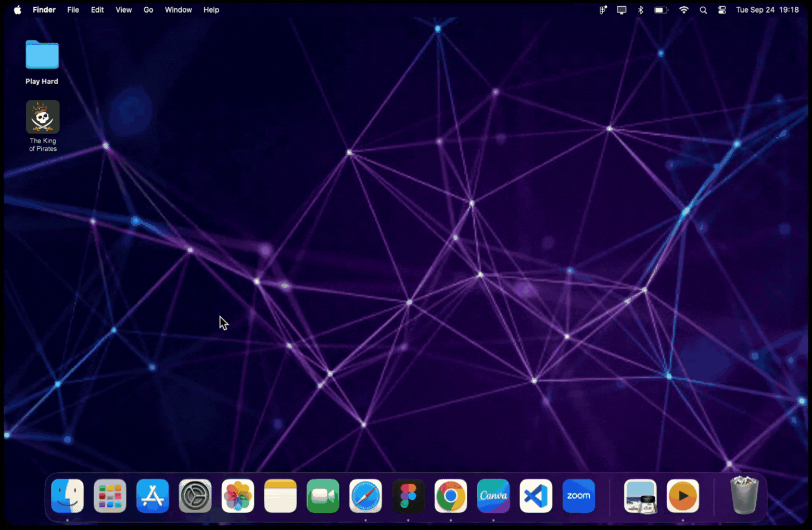812x530 pixels.
Task: Open Control Center in menu bar
Action: pos(722,10)
